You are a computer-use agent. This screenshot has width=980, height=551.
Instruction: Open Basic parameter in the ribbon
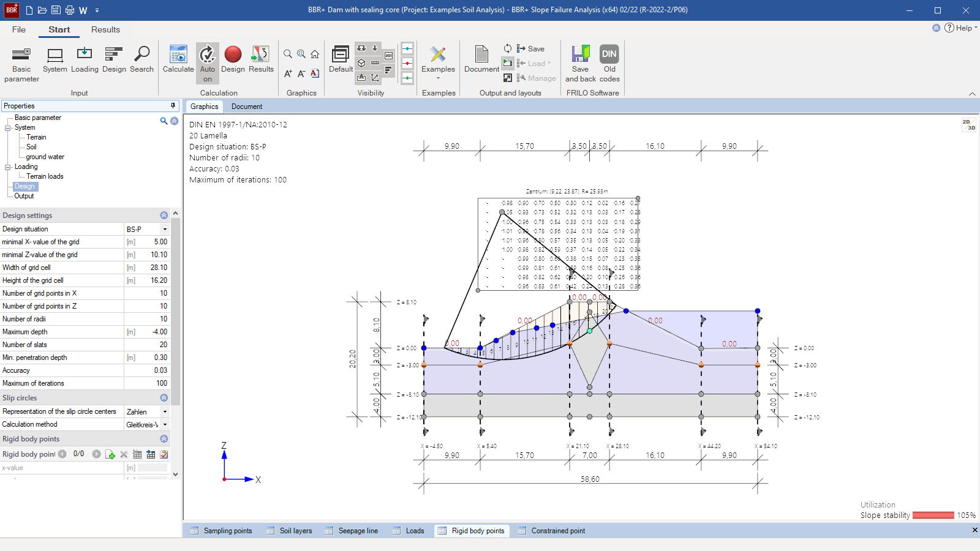tap(21, 64)
